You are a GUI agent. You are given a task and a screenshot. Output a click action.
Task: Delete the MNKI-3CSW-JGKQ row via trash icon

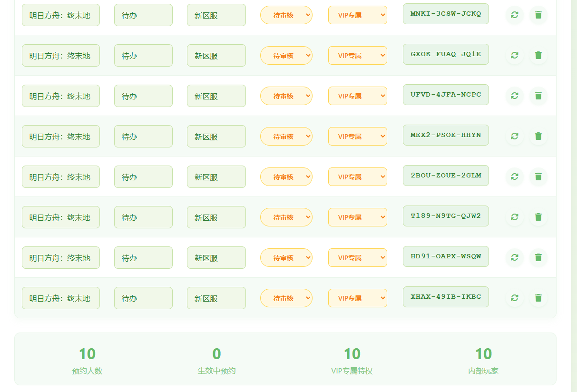(x=538, y=15)
